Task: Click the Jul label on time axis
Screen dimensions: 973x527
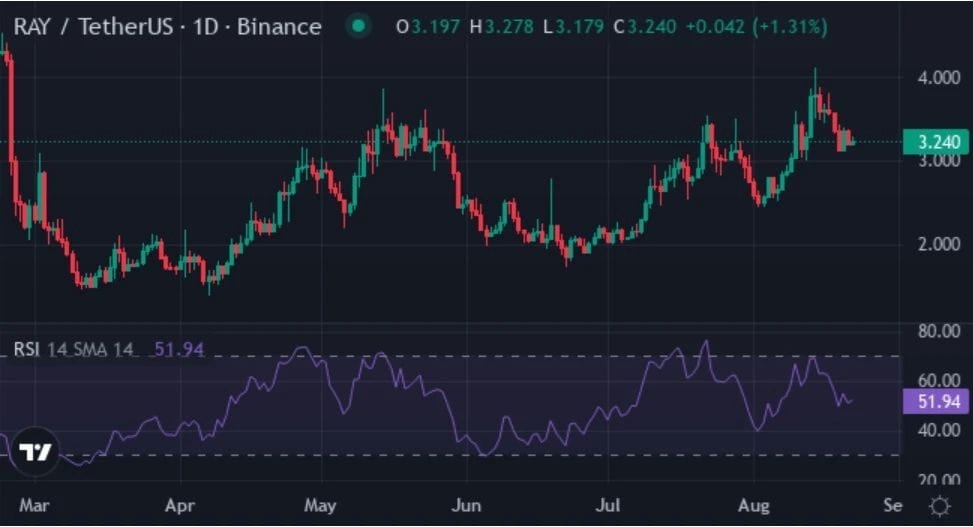Action: point(608,505)
